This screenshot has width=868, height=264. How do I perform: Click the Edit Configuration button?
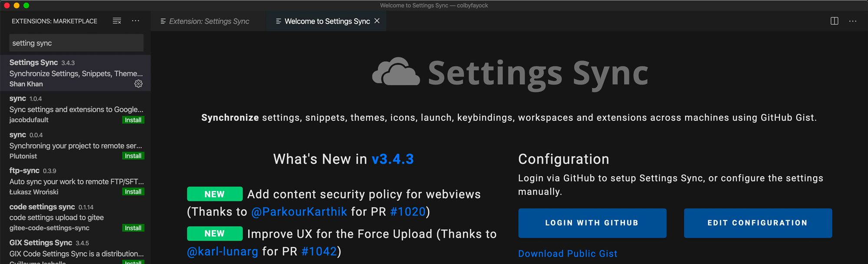click(x=757, y=223)
